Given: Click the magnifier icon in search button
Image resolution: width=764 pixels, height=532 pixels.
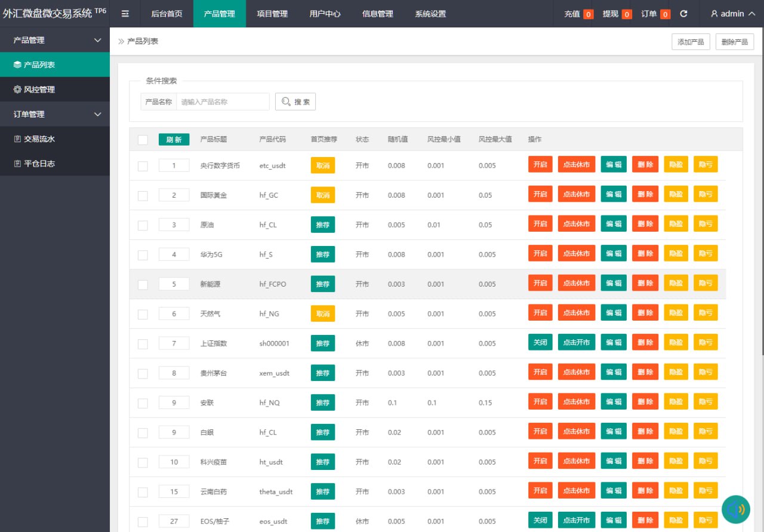Looking at the screenshot, I should (x=286, y=102).
